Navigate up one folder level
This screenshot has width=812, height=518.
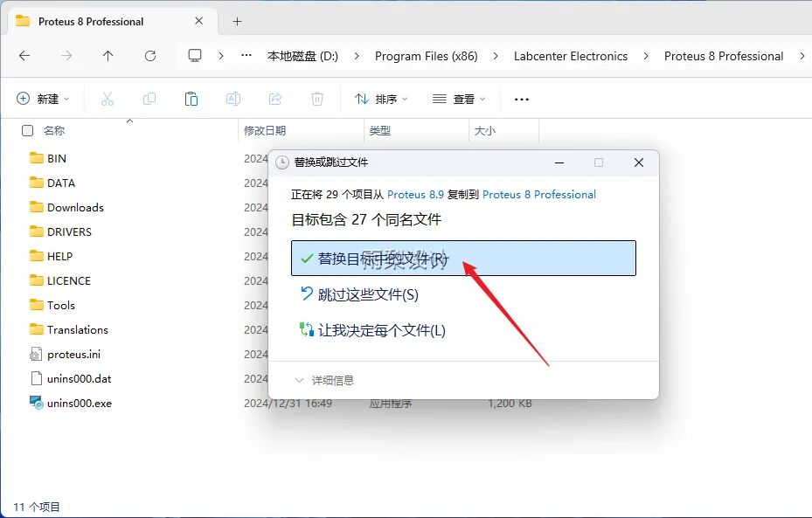point(106,56)
